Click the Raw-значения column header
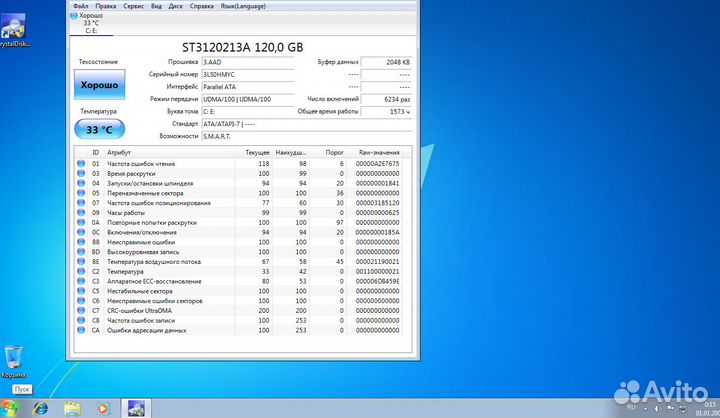The height and width of the screenshot is (418, 720). pos(379,152)
